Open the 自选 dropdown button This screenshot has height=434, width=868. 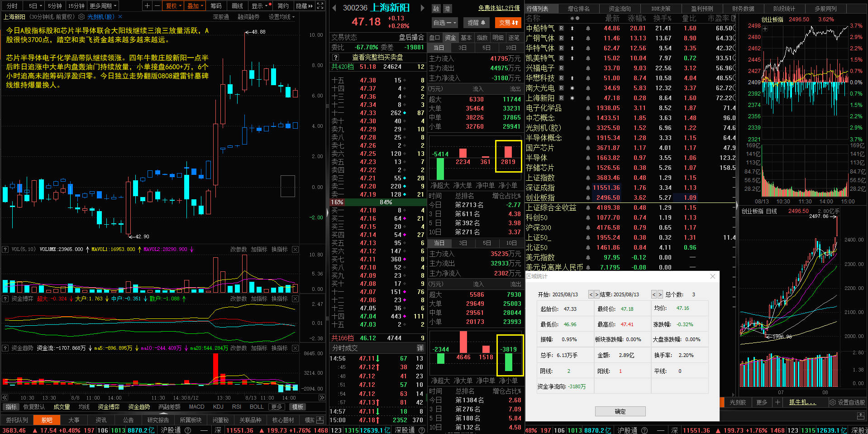pos(445,23)
